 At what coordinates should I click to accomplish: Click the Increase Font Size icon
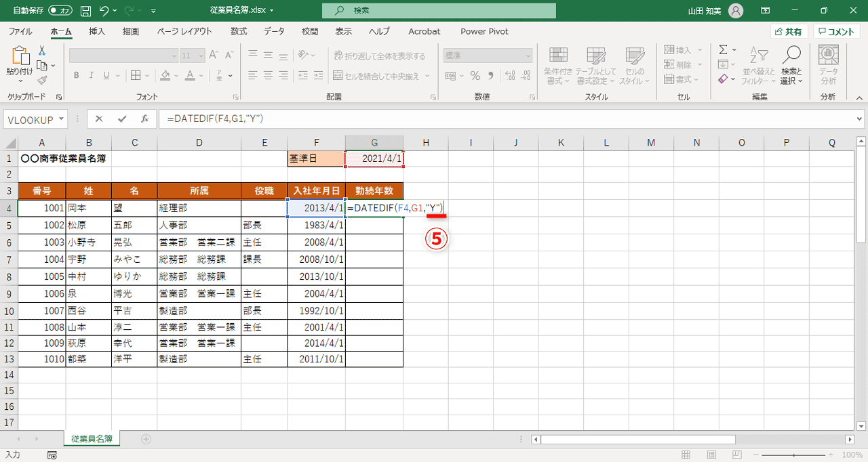[x=214, y=56]
